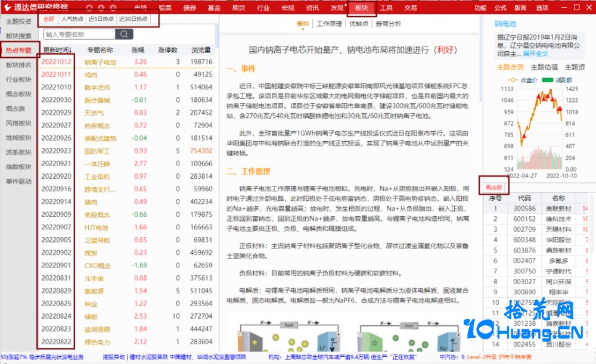596x364 pixels.
Task: Sort by the 涨幅 column header
Action: [138, 50]
